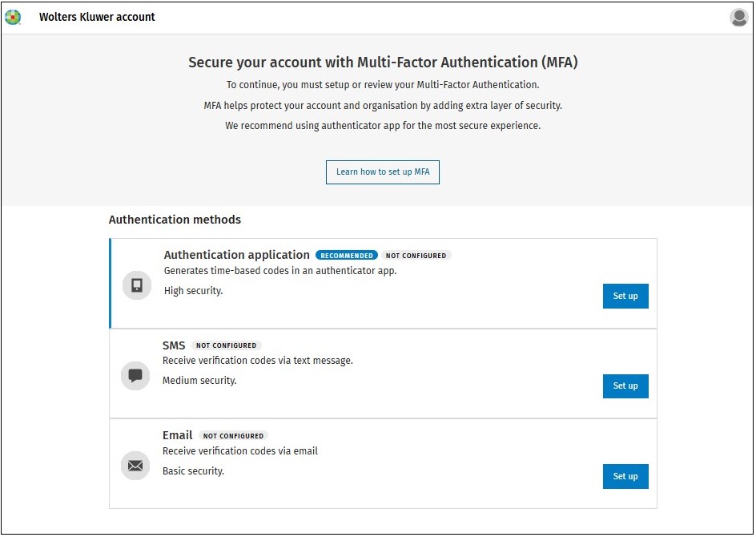Open the user profile avatar menu
756x537 pixels.
pyautogui.click(x=738, y=18)
